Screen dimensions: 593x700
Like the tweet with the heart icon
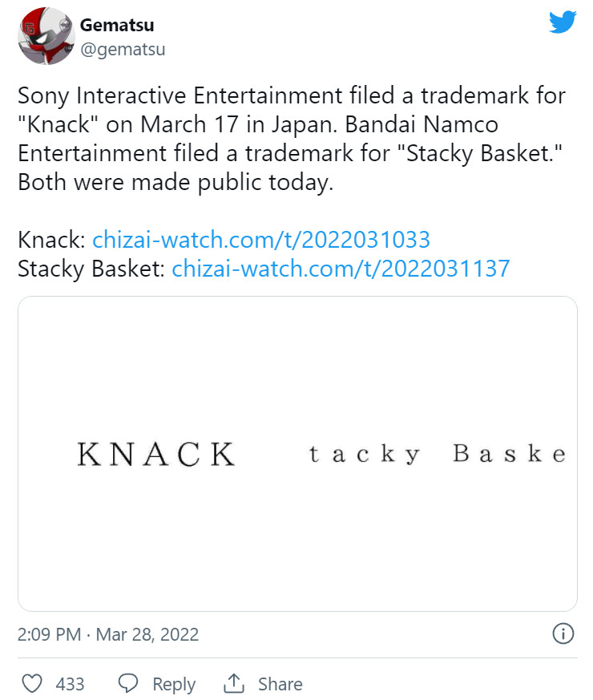click(x=31, y=684)
